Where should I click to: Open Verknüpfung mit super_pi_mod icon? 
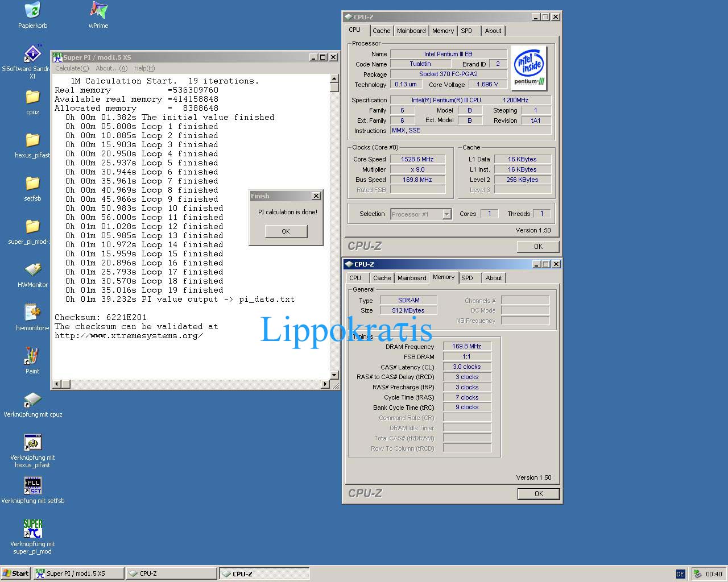click(x=32, y=529)
